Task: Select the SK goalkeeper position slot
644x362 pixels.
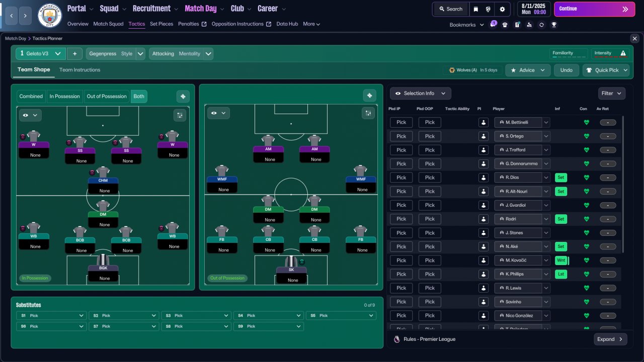Action: click(x=291, y=270)
